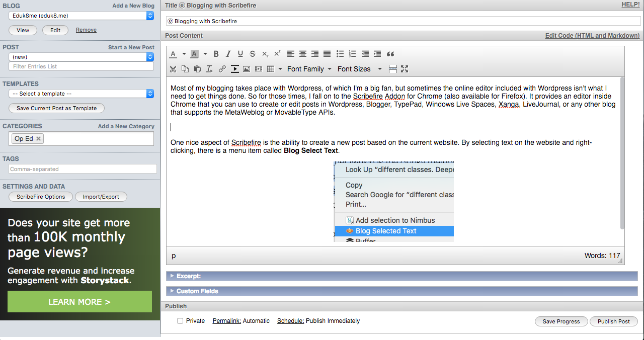
Task: Increase indent of paragraph
Action: tap(377, 54)
